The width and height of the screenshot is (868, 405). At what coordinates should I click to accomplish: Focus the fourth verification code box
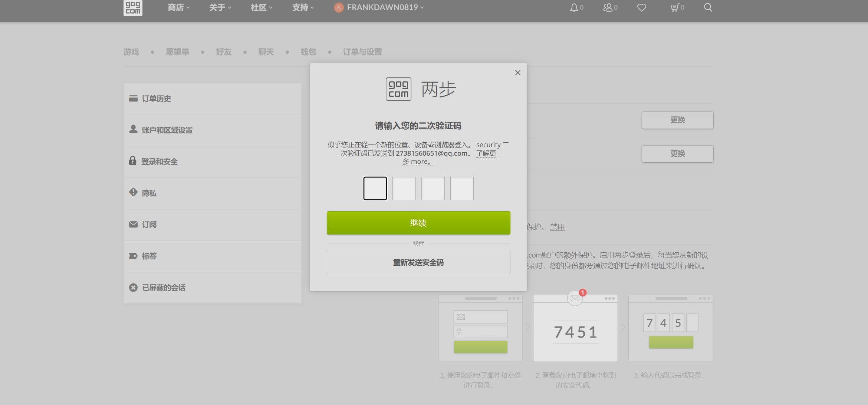pyautogui.click(x=462, y=188)
